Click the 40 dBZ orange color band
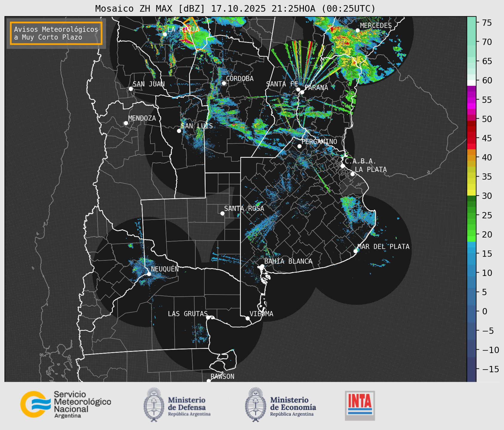The height and width of the screenshot is (430, 504). pyautogui.click(x=471, y=158)
